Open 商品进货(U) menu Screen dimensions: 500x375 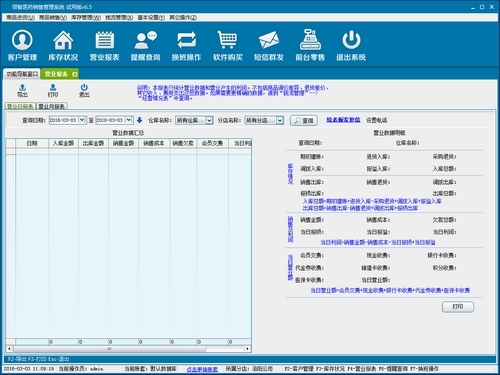tap(20, 17)
